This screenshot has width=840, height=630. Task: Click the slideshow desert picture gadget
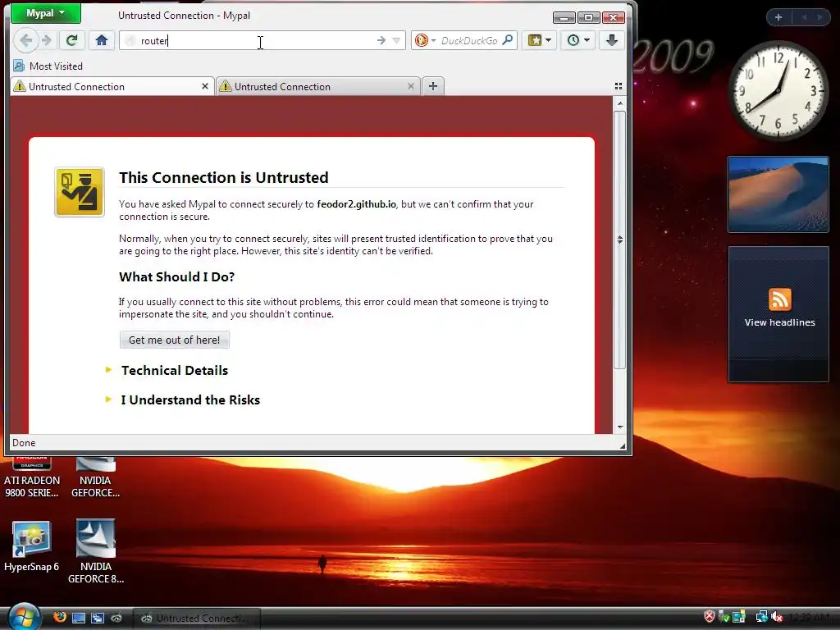[x=778, y=194]
